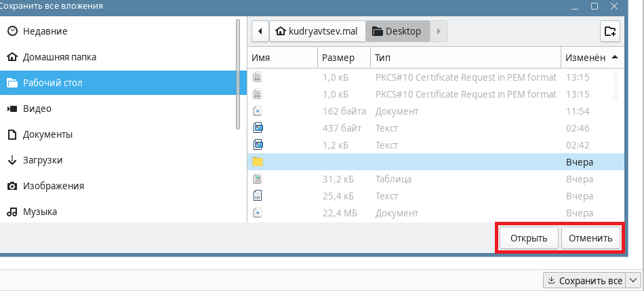Open Документы in the sidebar

(x=47, y=134)
